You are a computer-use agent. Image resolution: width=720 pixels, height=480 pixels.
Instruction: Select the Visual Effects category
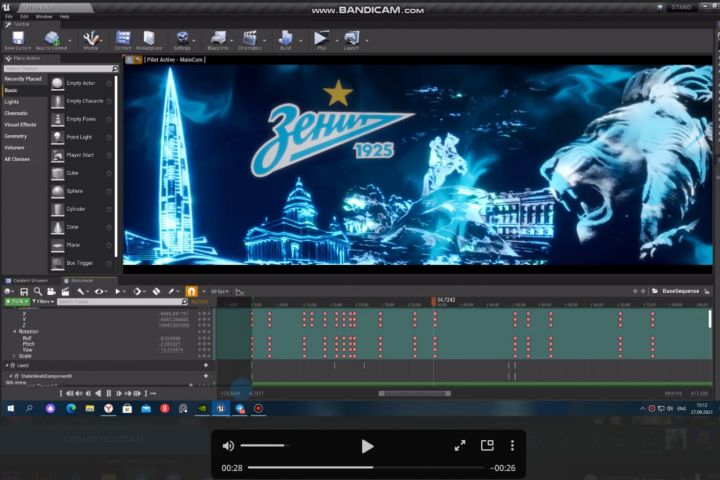pos(20,124)
